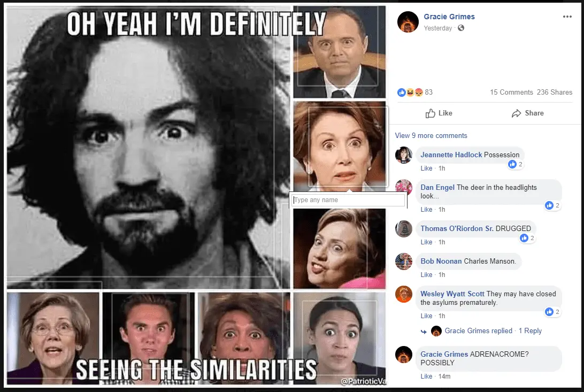The width and height of the screenshot is (584, 392).
Task: Open Wesley Wyatt Scott's profile name link
Action: [452, 294]
